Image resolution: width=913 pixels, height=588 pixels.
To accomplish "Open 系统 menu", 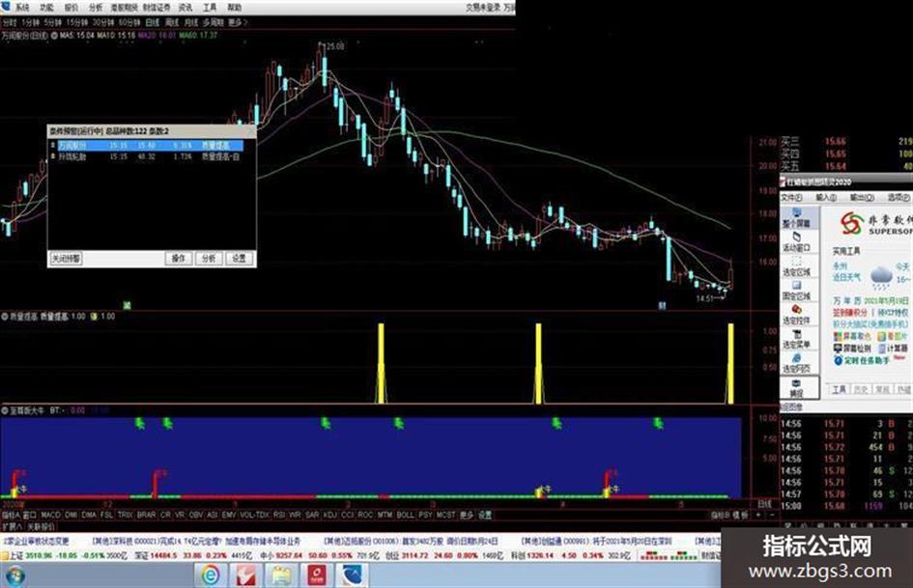I will coord(23,8).
